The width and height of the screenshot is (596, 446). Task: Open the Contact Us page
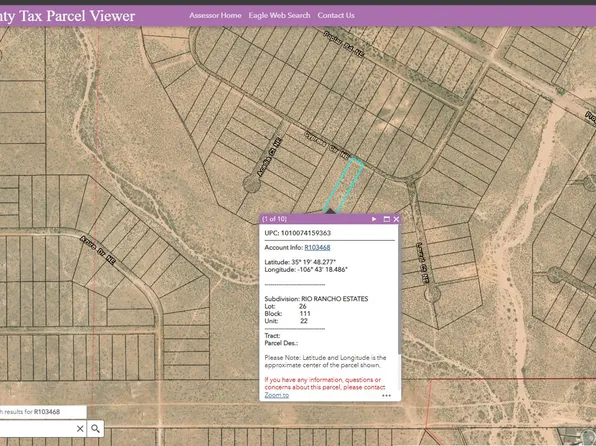coord(336,16)
